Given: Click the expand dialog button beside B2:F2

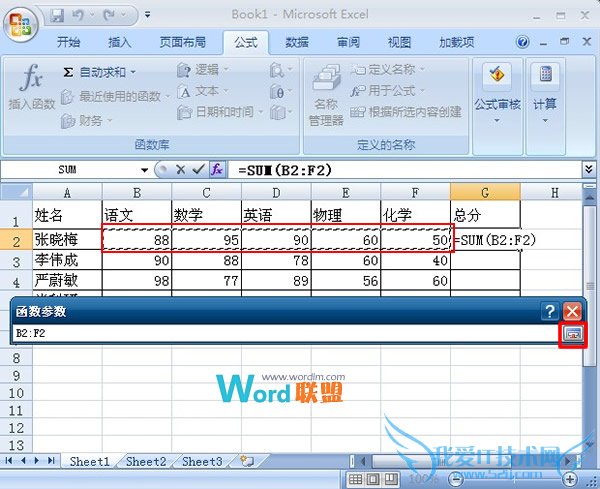Looking at the screenshot, I should tap(572, 334).
